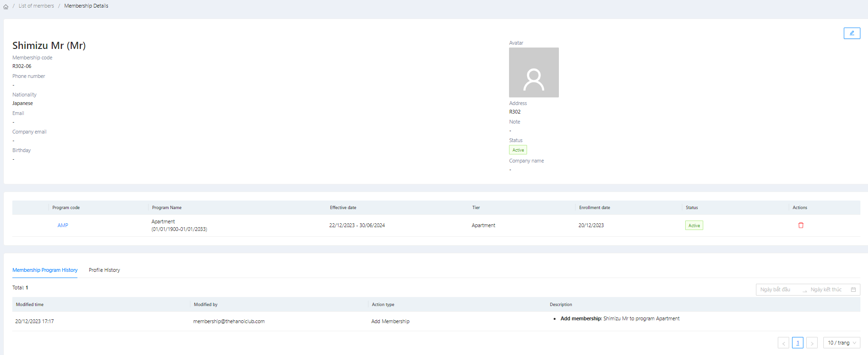Viewport: 868px width, 355px height.
Task: Click the Modified time column header
Action: (x=29, y=305)
